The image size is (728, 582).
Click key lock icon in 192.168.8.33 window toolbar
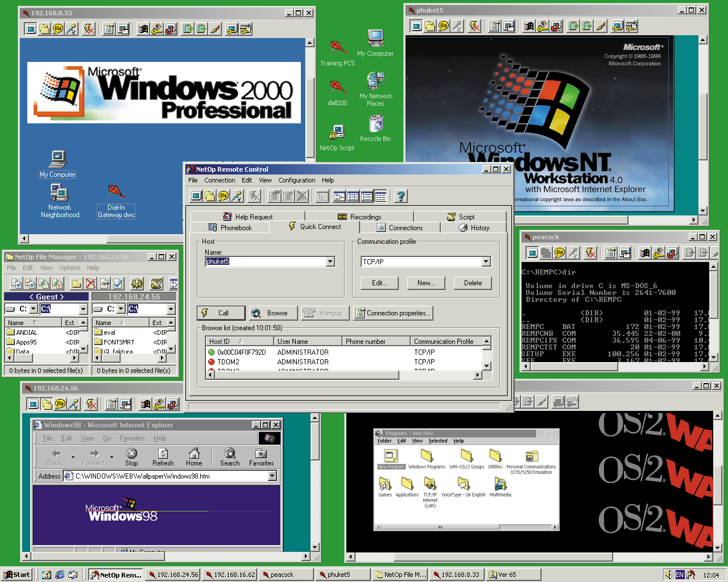tap(157, 29)
